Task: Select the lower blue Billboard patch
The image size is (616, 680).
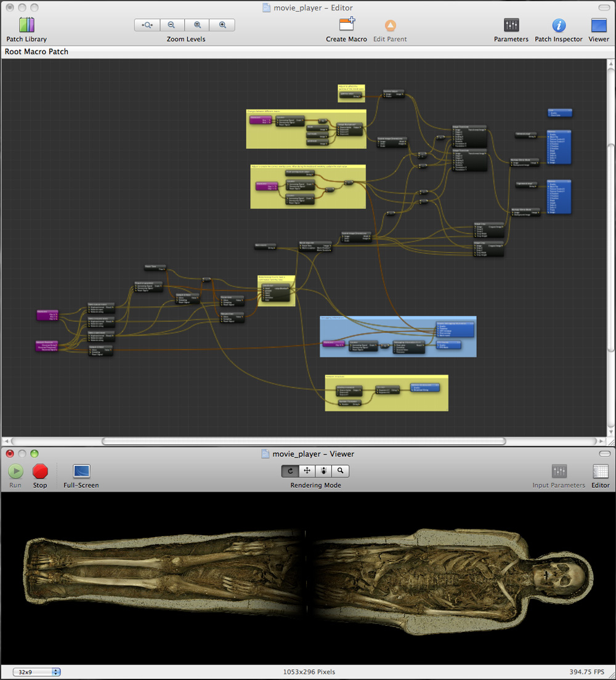Action: [559, 196]
